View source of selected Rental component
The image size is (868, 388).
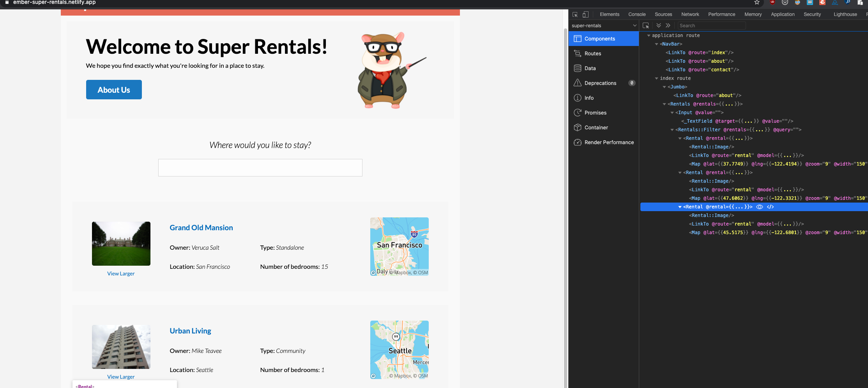tap(770, 207)
